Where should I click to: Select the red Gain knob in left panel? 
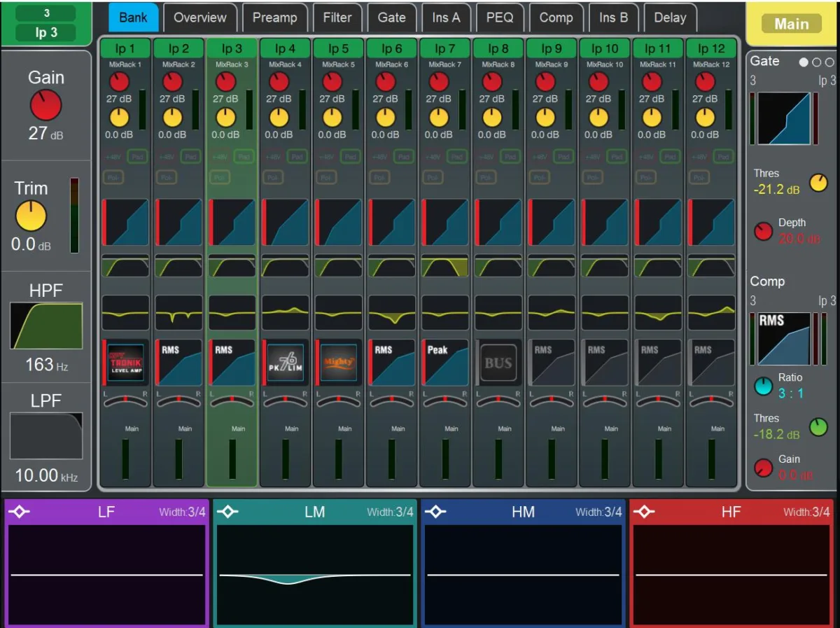[x=45, y=105]
